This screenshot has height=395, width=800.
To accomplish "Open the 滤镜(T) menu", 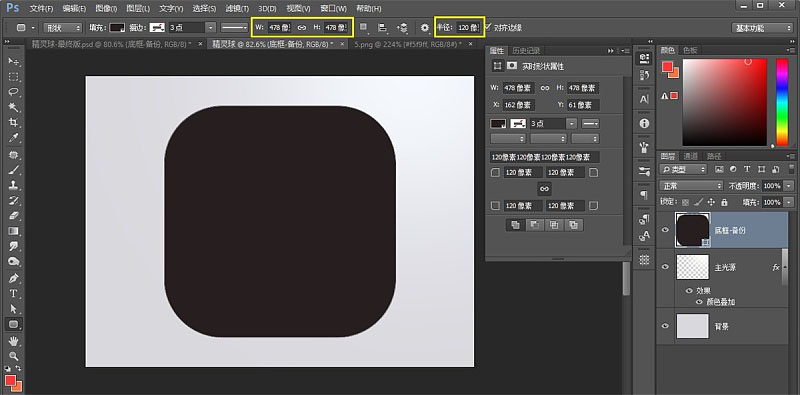I will [x=237, y=9].
